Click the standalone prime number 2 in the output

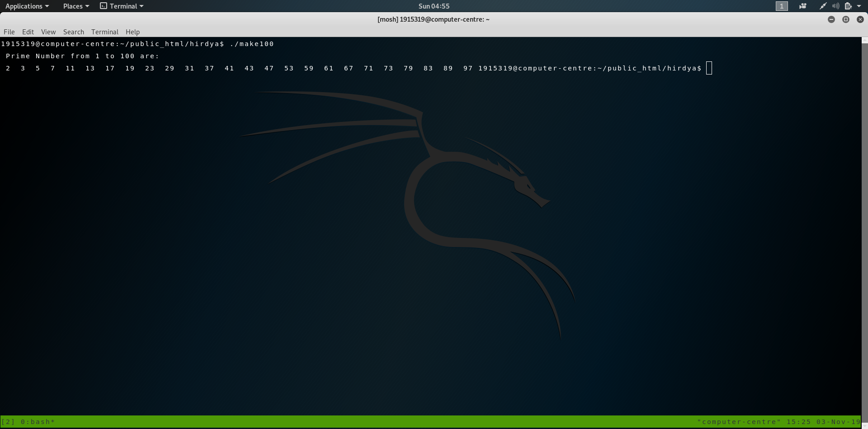point(8,68)
